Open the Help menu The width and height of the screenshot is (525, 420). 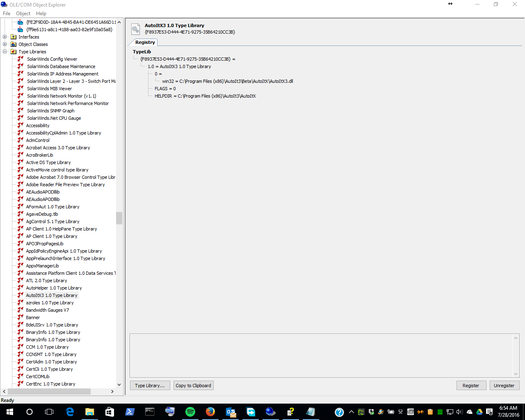tap(41, 14)
